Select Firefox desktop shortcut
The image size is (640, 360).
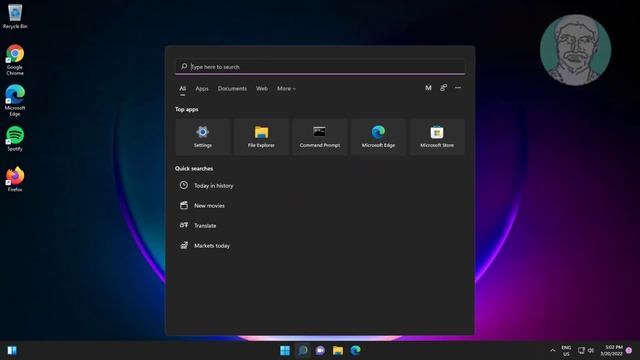tap(15, 179)
